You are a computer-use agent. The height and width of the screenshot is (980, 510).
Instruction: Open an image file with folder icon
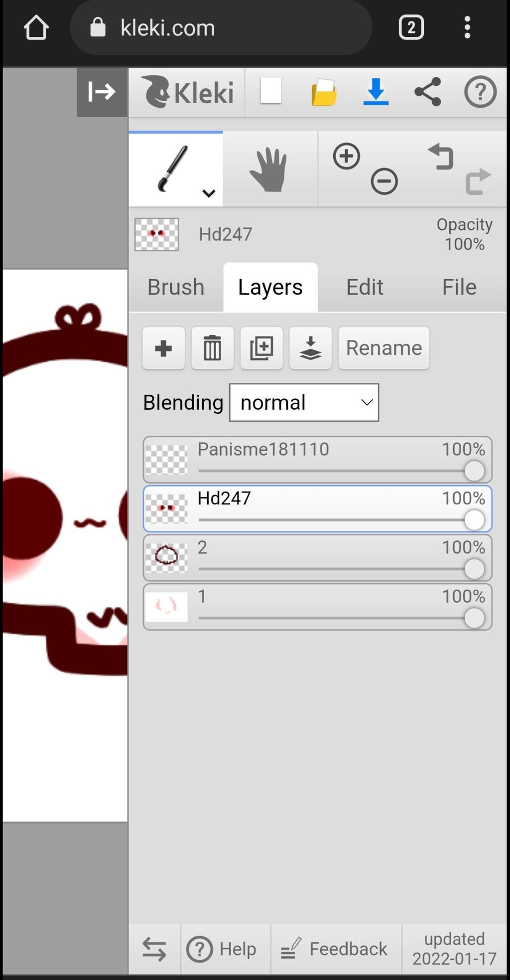(x=324, y=92)
